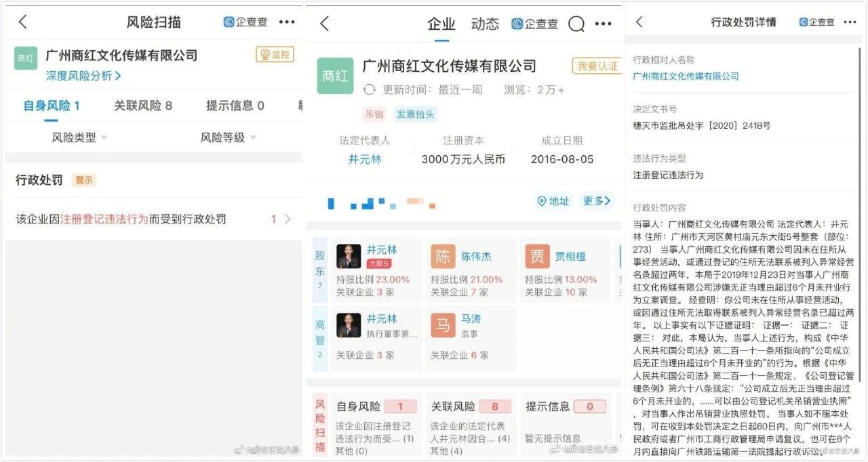The height and width of the screenshot is (462, 868).
Task: Select 注册资本 value 3000万元人民币
Action: [463, 160]
